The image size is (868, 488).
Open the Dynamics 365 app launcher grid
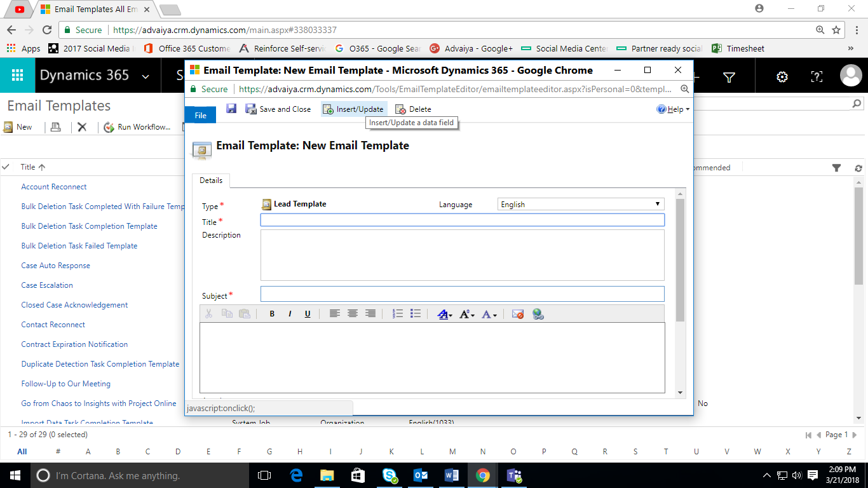coord(17,76)
